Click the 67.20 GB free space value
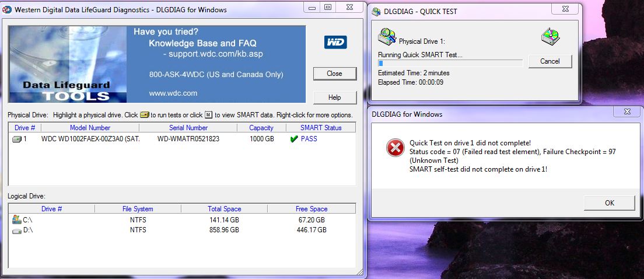This screenshot has height=279, width=644. 311,220
